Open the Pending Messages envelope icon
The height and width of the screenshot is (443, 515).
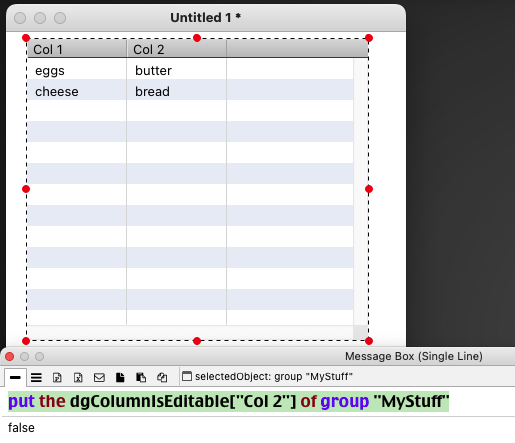pyautogui.click(x=99, y=377)
